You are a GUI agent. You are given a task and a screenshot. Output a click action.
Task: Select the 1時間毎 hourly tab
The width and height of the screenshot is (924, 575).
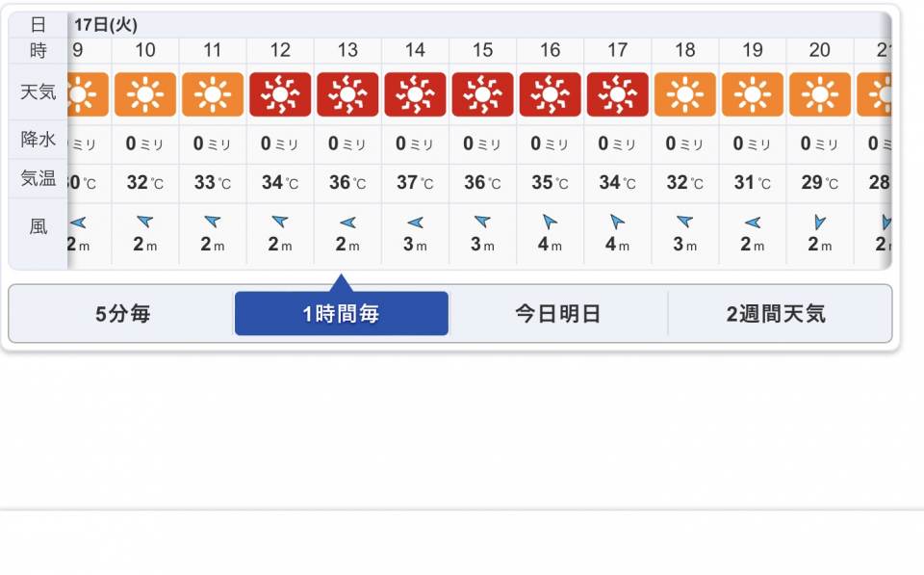pyautogui.click(x=341, y=314)
